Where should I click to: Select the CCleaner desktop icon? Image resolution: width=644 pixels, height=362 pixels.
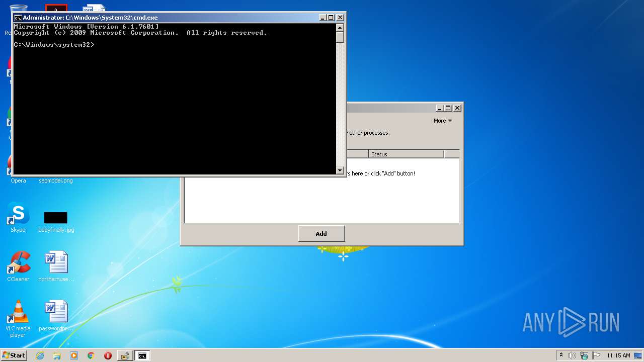tap(18, 267)
